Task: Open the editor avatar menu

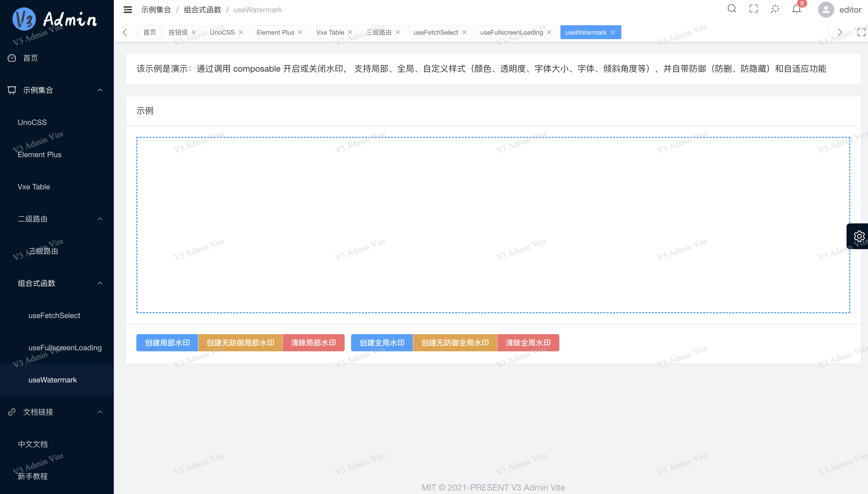Action: [826, 10]
